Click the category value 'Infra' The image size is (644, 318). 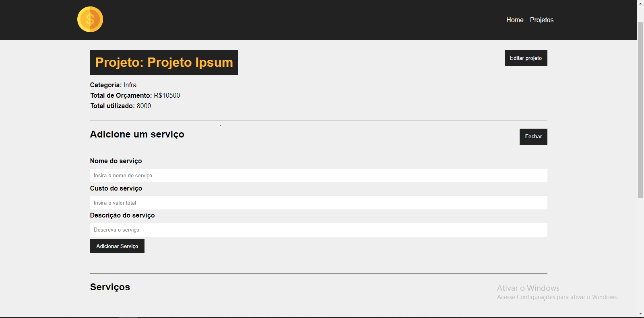click(x=130, y=85)
